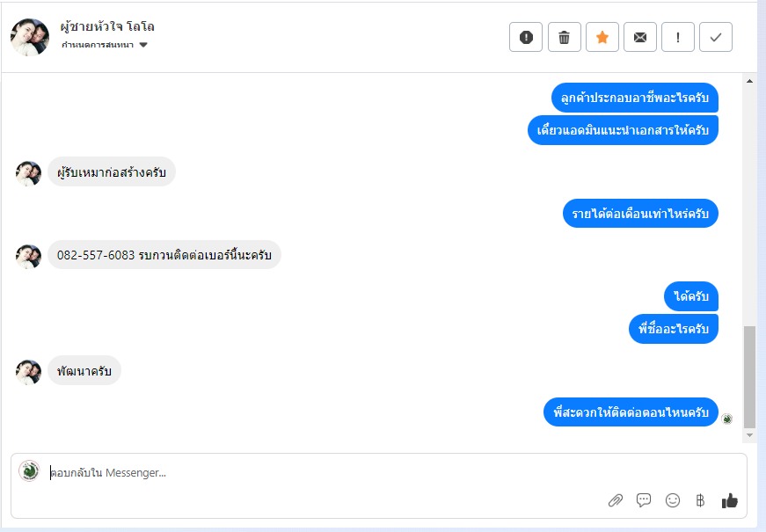The width and height of the screenshot is (766, 532).
Task: Mark conversation done with checkmark button
Action: tap(716, 37)
